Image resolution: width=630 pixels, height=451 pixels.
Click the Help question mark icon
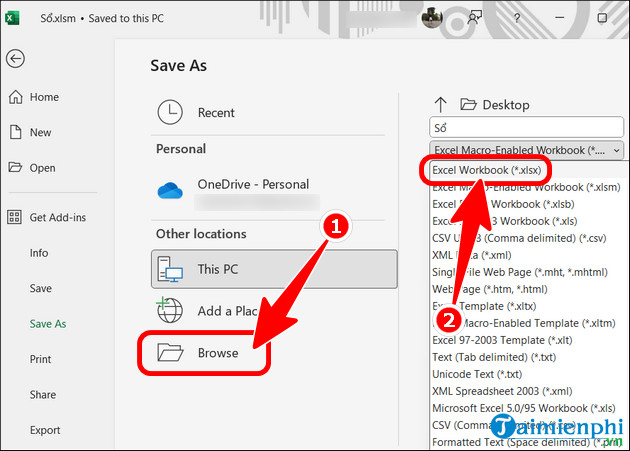click(x=517, y=18)
